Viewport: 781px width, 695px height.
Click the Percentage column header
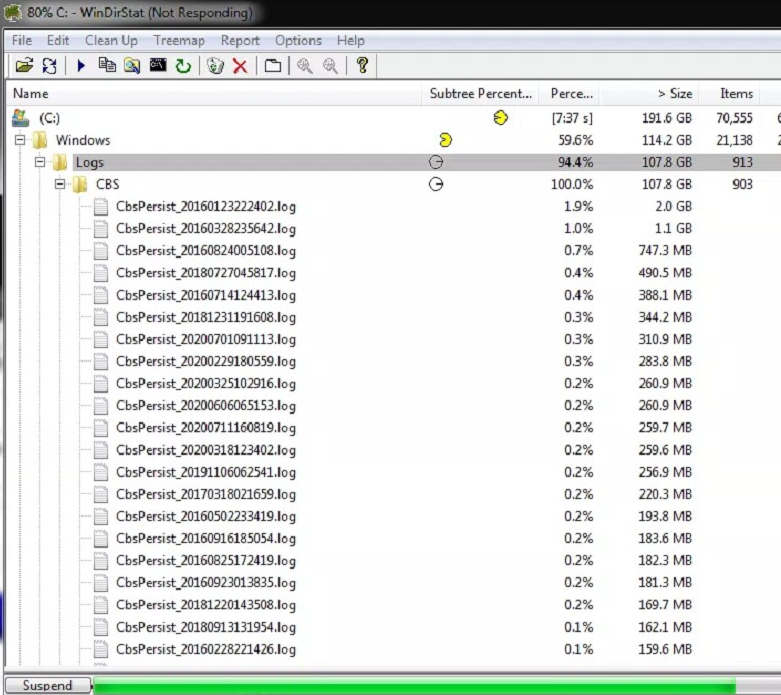tap(569, 94)
